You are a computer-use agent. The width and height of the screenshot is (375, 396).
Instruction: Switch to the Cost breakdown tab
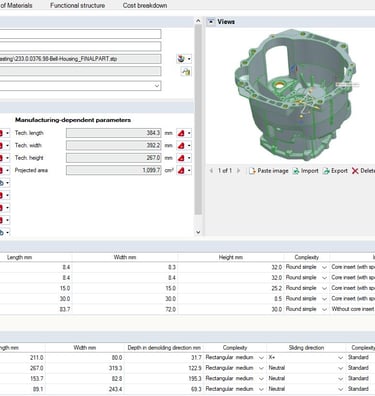[145, 5]
